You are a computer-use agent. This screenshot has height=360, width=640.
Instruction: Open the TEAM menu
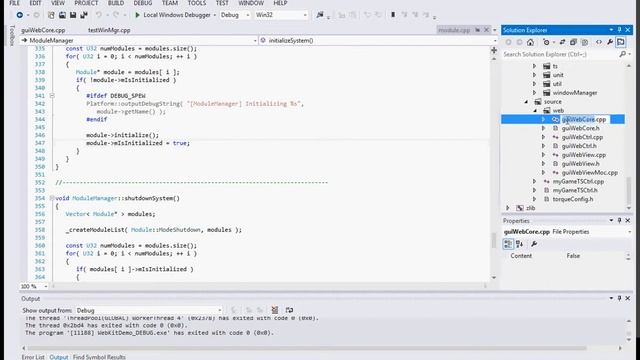(170, 3)
